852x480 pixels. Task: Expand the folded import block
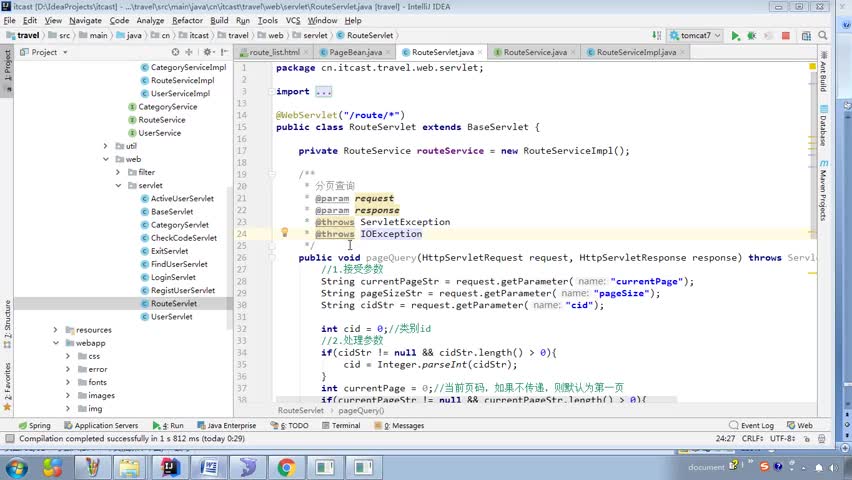[x=323, y=91]
